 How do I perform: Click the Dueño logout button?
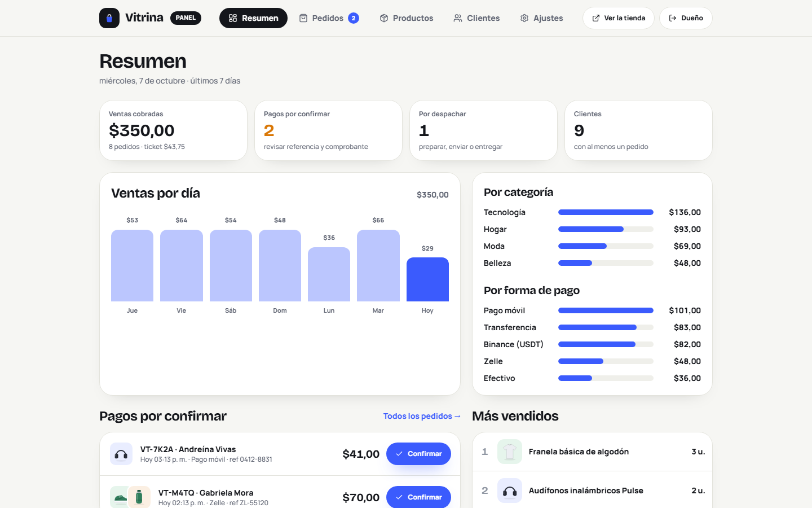tap(686, 18)
